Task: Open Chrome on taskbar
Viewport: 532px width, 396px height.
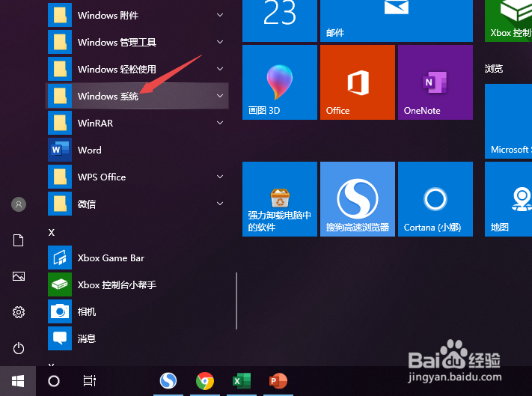Action: click(205, 381)
